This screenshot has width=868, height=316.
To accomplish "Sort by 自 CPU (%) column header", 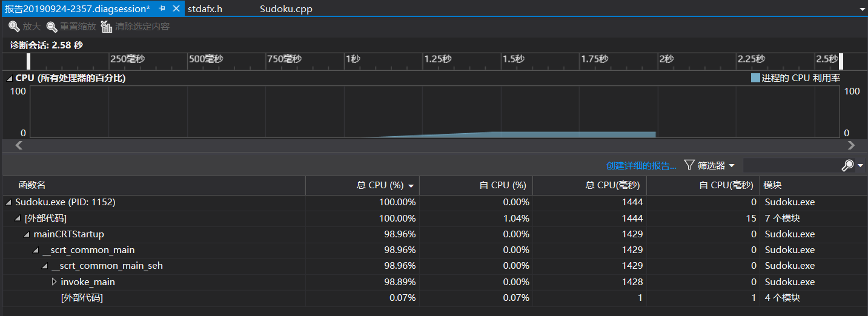I will tap(475, 185).
